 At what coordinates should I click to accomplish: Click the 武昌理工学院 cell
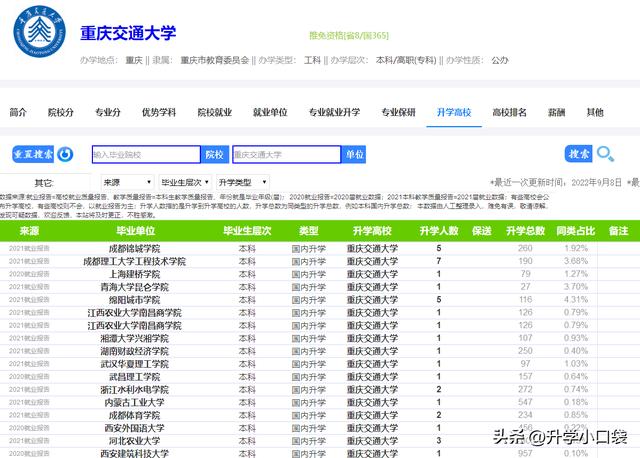134,377
